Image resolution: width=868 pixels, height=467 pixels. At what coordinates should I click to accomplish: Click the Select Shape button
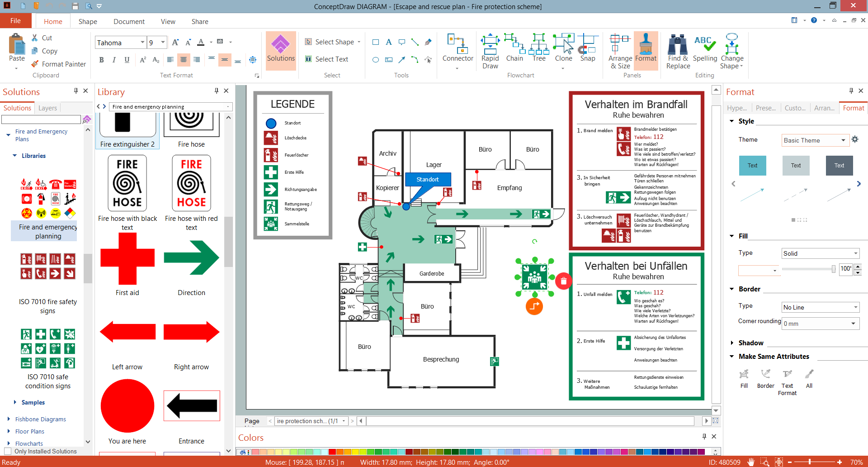332,42
